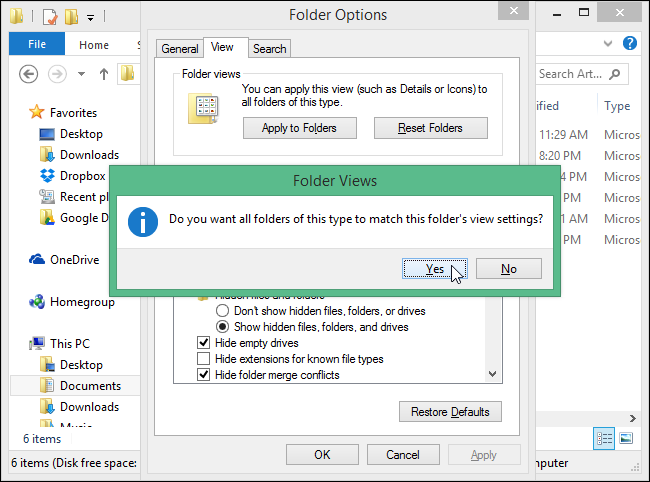
Task: Cancel the Folder Options dialog
Action: click(403, 455)
